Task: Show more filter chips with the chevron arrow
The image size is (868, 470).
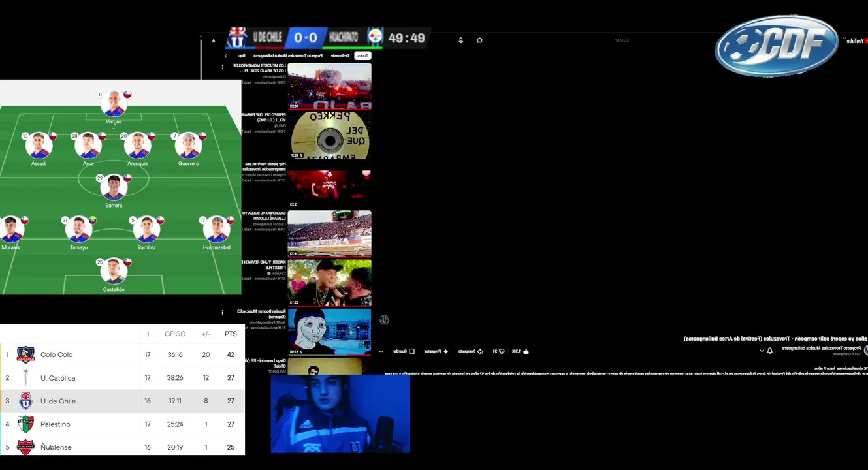Action: (226, 55)
